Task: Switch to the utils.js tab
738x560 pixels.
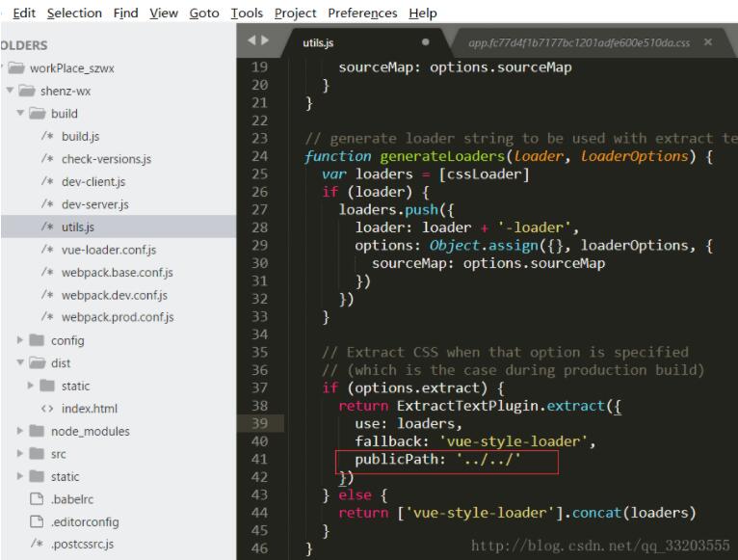Action: 365,42
